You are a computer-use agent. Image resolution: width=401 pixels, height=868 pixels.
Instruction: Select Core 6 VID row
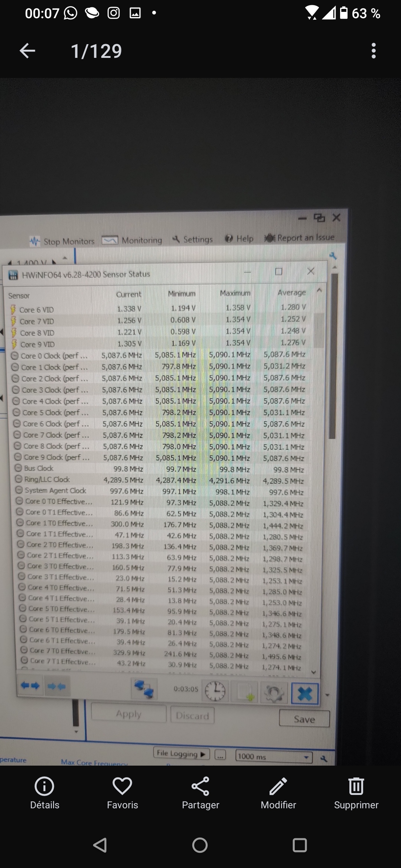(x=158, y=309)
